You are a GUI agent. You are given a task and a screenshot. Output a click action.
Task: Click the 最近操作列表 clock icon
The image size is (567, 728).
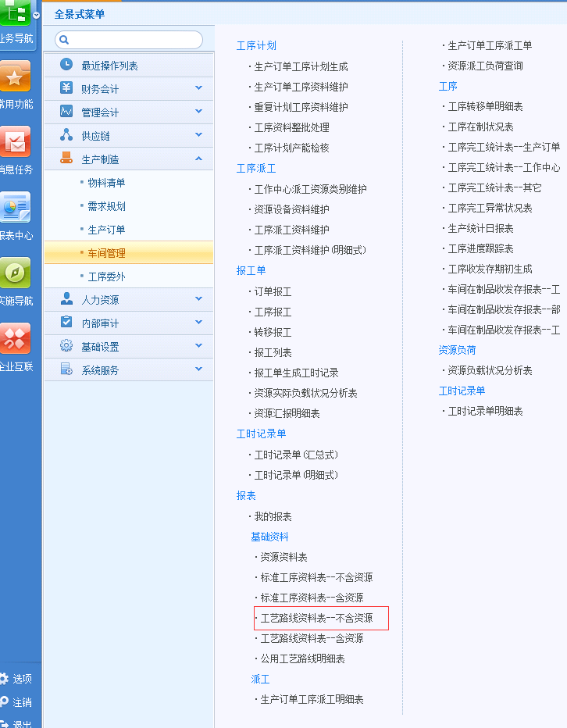tap(66, 65)
